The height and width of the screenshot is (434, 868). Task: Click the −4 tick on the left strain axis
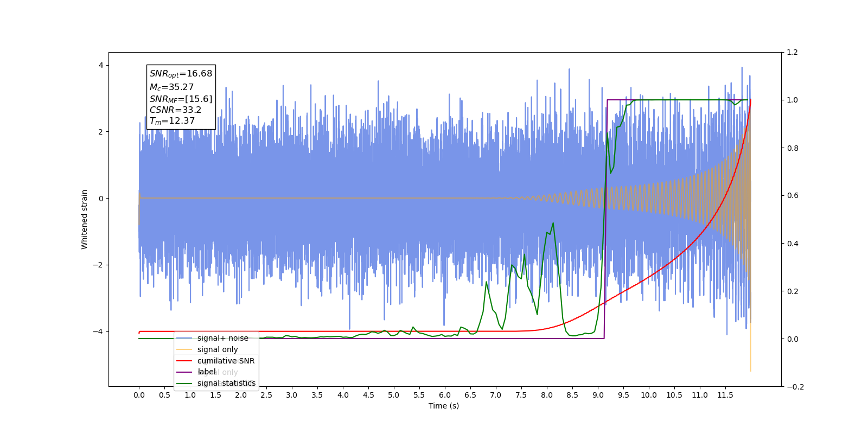coord(98,331)
